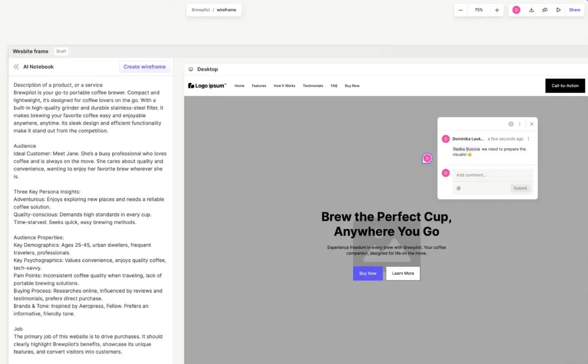Image resolution: width=588 pixels, height=364 pixels.
Task: Click the @ mention icon in comment box
Action: (458, 188)
